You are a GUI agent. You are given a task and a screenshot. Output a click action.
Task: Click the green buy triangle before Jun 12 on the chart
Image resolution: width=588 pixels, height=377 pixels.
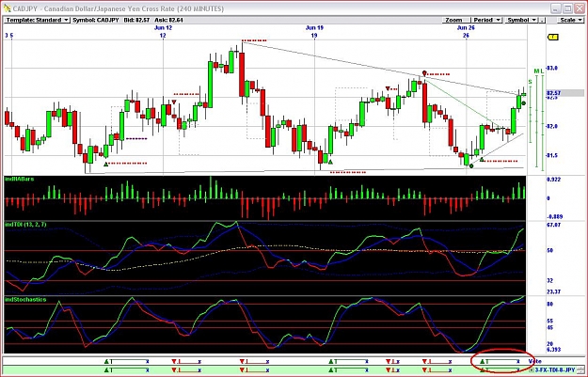[105, 164]
